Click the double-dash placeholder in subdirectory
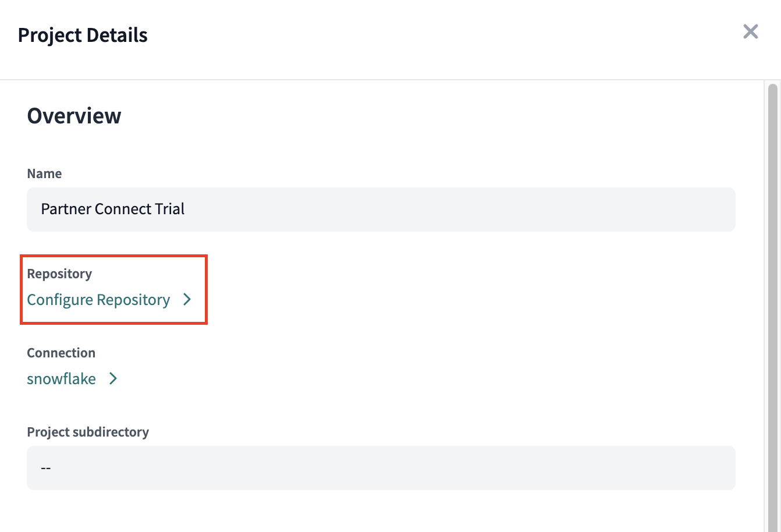 46,468
